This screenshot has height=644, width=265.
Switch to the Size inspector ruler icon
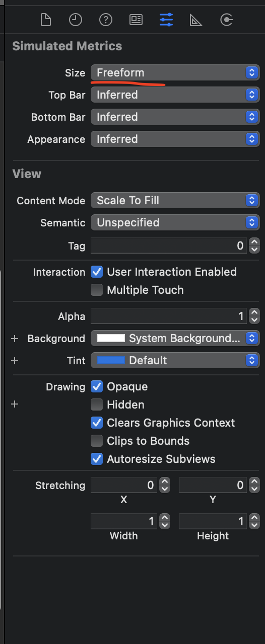pyautogui.click(x=196, y=20)
